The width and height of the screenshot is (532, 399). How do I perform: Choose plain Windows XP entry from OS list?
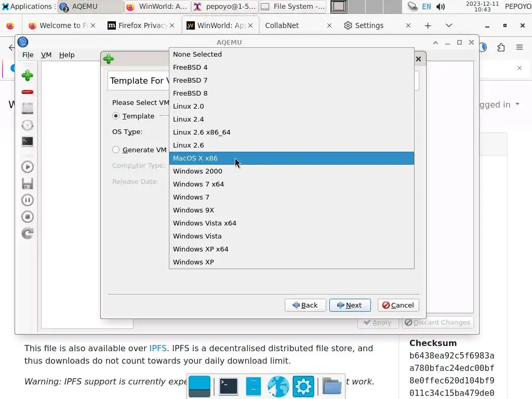292,262
